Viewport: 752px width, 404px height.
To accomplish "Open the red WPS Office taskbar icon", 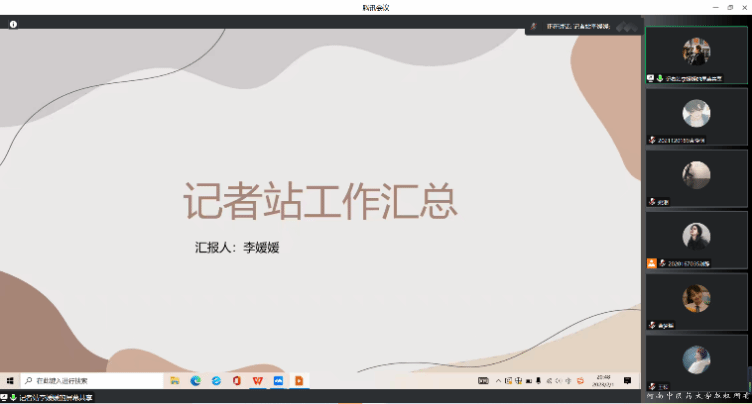I will 258,380.
